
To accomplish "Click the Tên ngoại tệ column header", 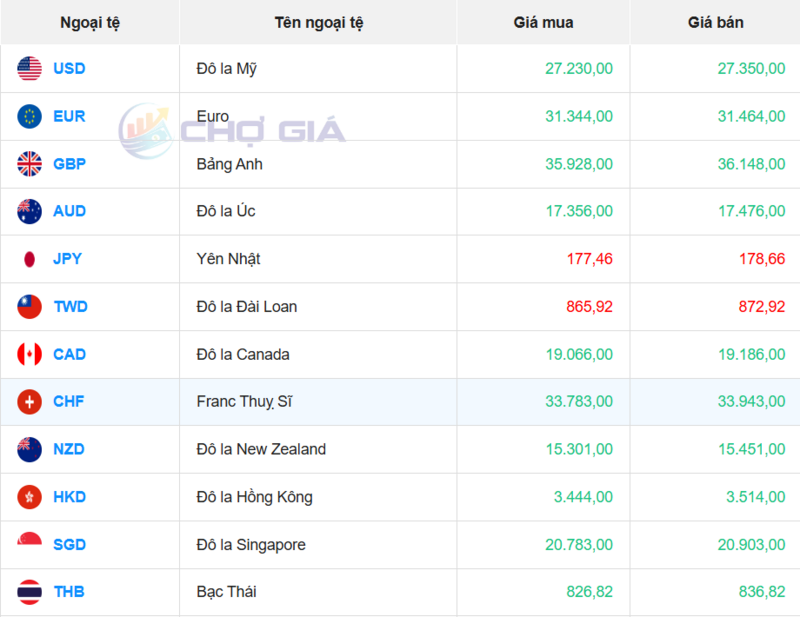I will pos(319,22).
